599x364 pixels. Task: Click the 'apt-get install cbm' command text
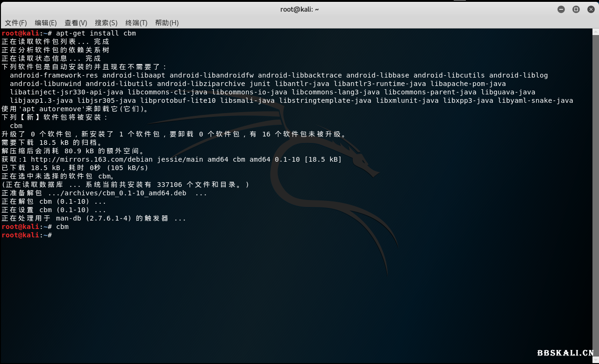[96, 33]
